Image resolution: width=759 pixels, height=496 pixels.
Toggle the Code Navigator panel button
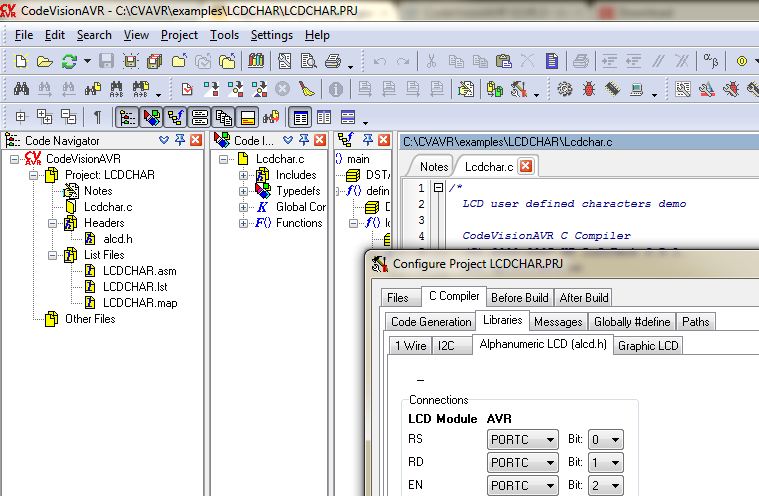coord(128,117)
